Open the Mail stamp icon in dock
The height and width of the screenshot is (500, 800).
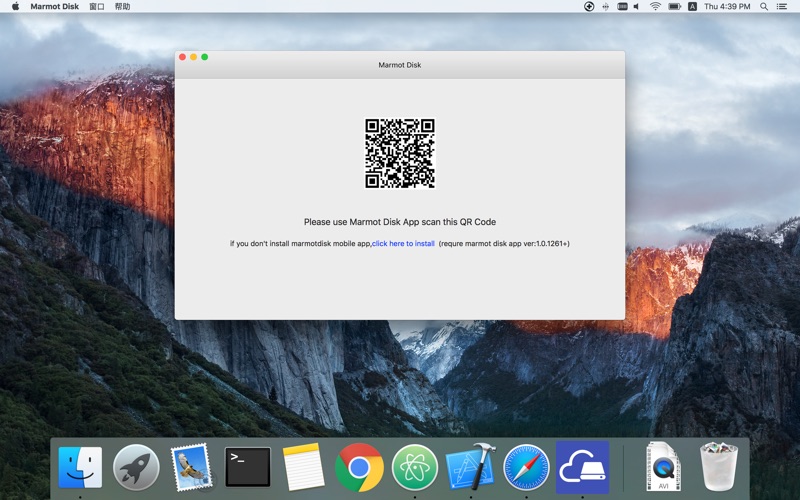click(191, 467)
